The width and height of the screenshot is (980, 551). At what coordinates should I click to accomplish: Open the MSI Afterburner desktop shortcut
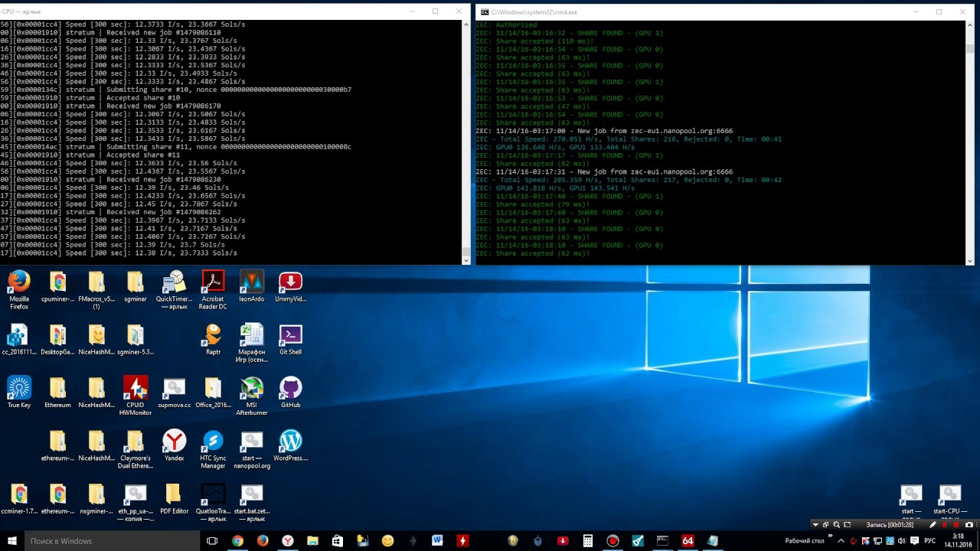pos(252,389)
